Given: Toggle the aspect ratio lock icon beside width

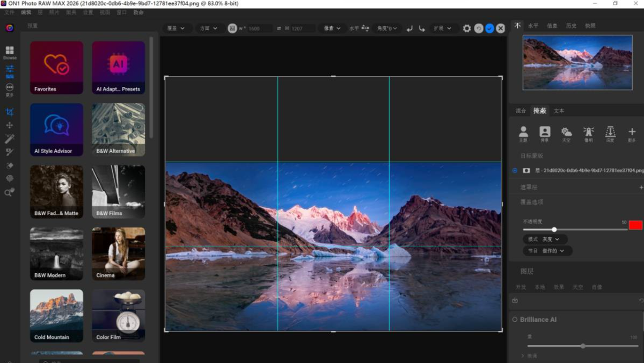Looking at the screenshot, I should point(232,28).
